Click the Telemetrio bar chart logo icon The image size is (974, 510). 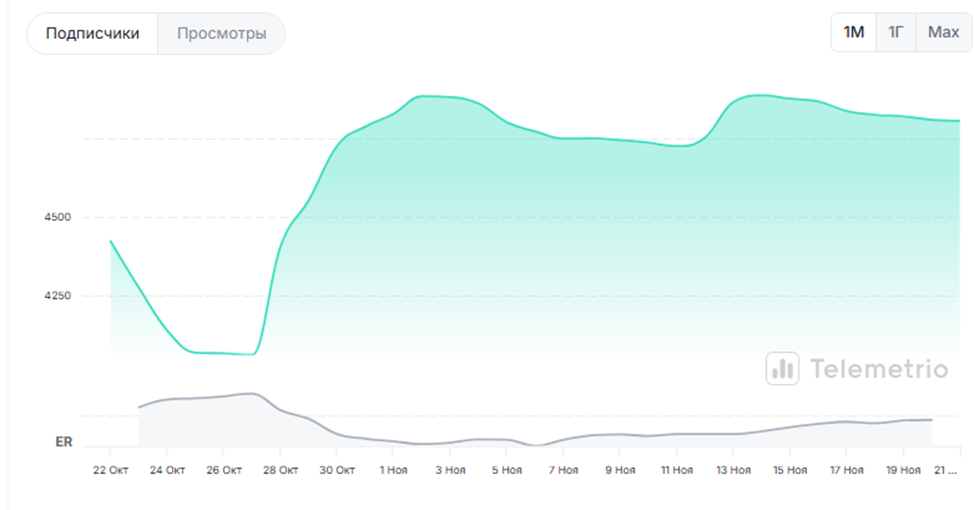(x=782, y=368)
